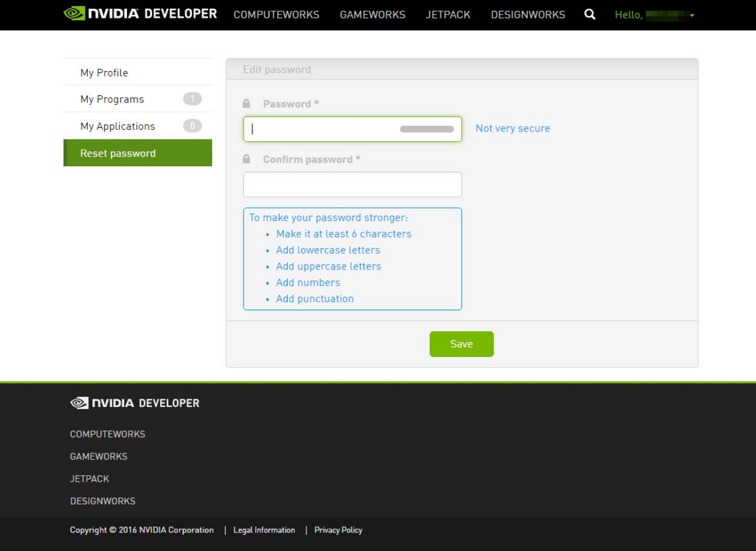
Task: Click 'Add numbers' hint
Action: [308, 282]
